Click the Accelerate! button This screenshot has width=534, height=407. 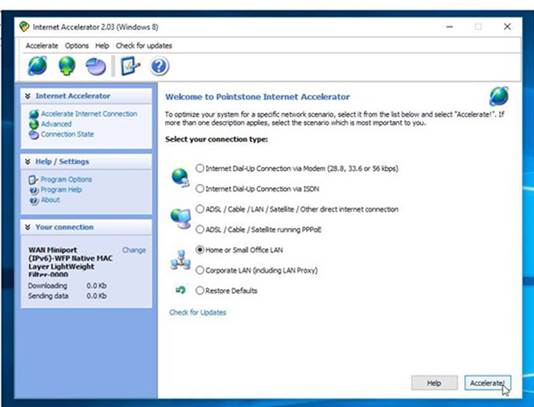488,383
